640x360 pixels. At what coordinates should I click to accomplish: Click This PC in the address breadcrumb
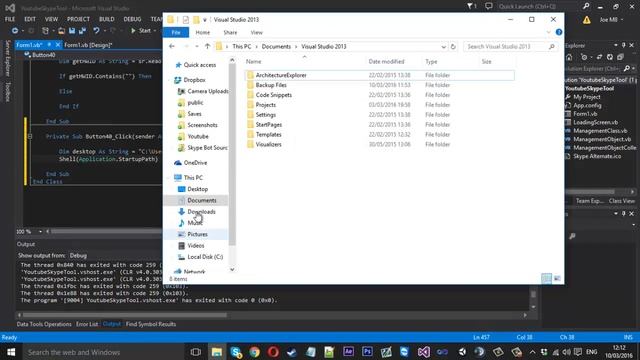[x=242, y=47]
